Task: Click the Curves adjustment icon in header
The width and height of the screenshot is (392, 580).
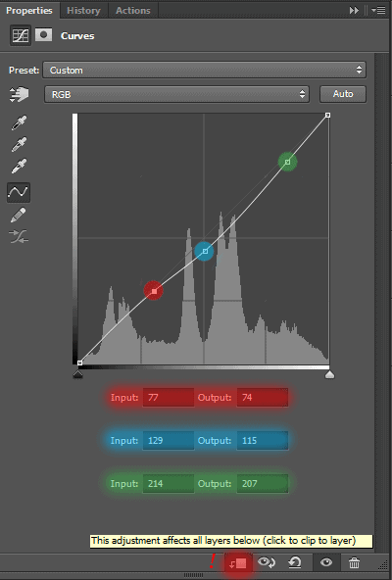Action: tap(21, 35)
